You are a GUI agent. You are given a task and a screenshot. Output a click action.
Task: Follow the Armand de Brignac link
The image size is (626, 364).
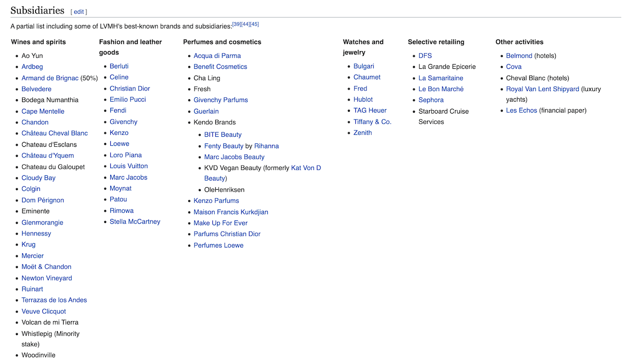[x=50, y=78]
